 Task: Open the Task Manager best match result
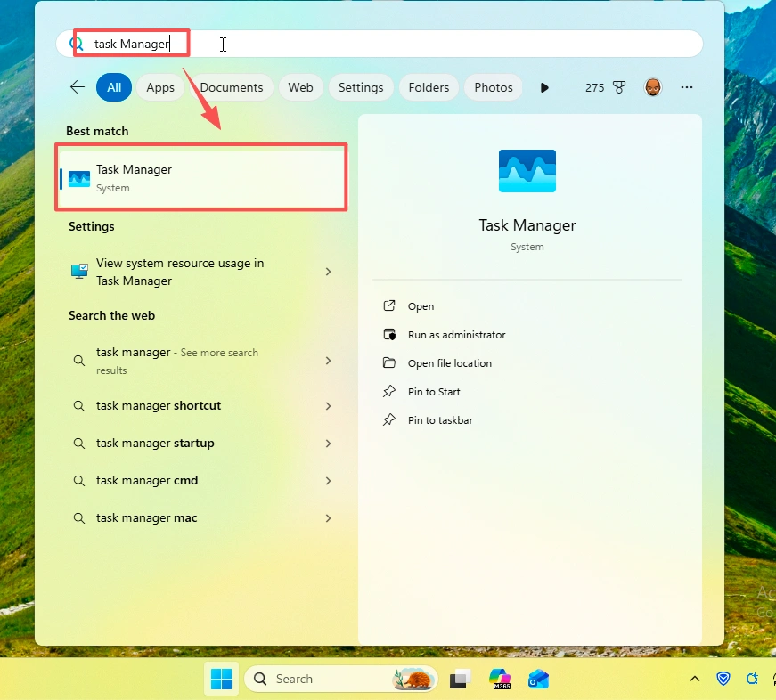201,177
